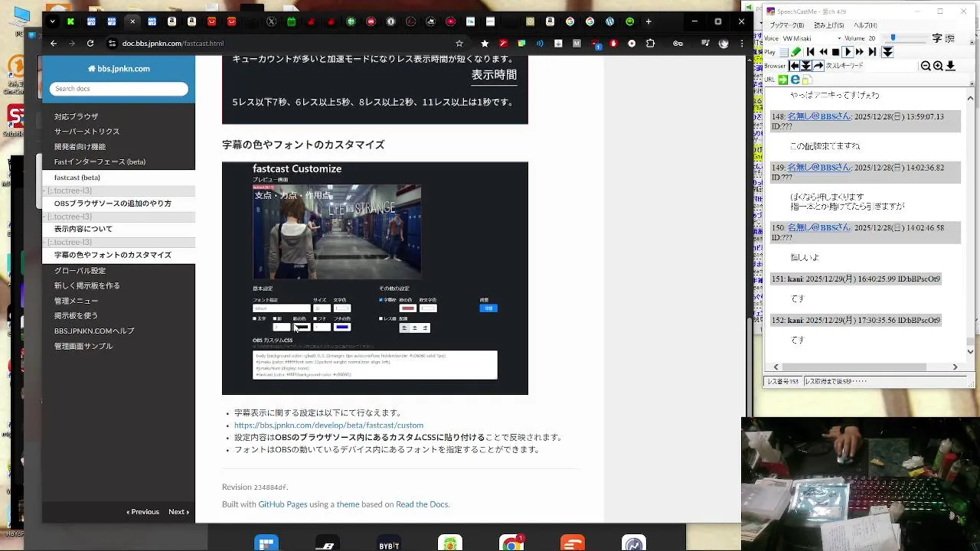Open サーバーメトリクス in sidebar
The height and width of the screenshot is (551, 980).
(x=87, y=132)
